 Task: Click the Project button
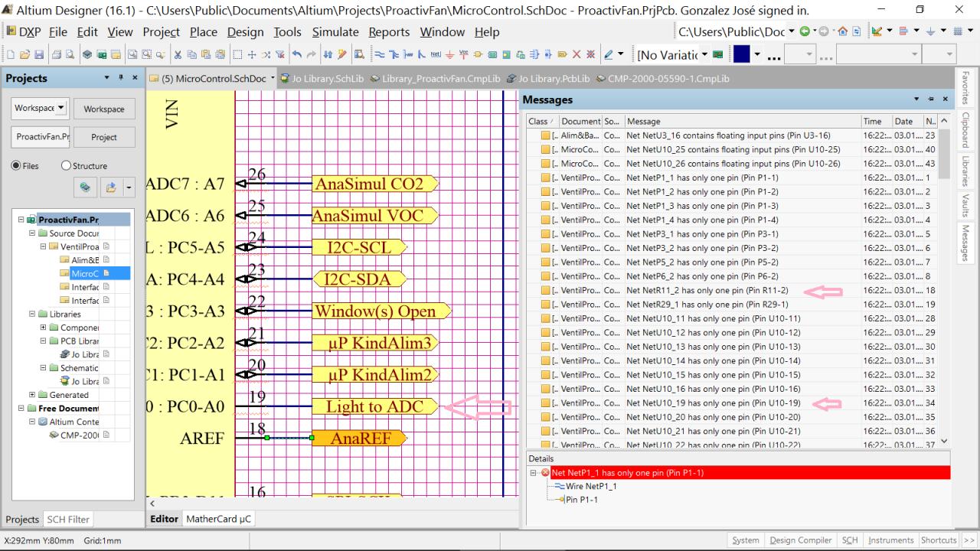click(104, 137)
